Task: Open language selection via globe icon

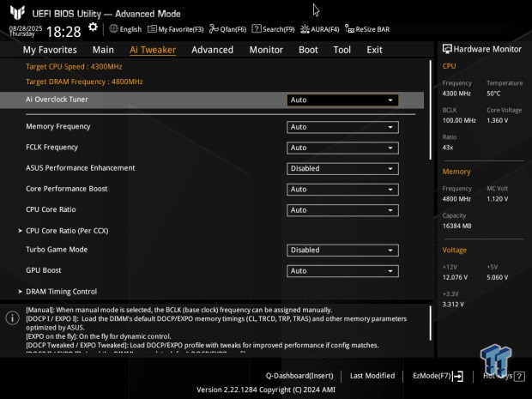Action: pos(113,29)
